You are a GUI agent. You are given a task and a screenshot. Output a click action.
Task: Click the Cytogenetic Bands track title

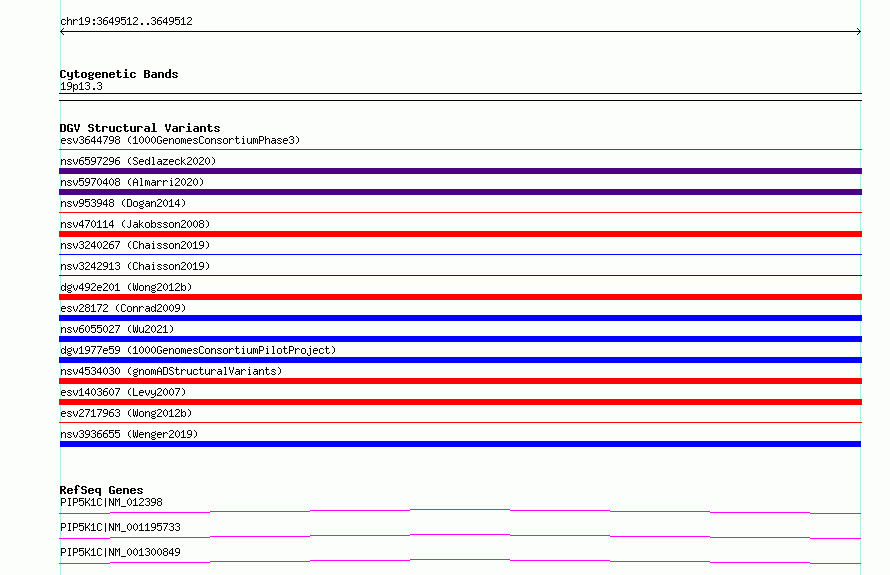click(119, 74)
